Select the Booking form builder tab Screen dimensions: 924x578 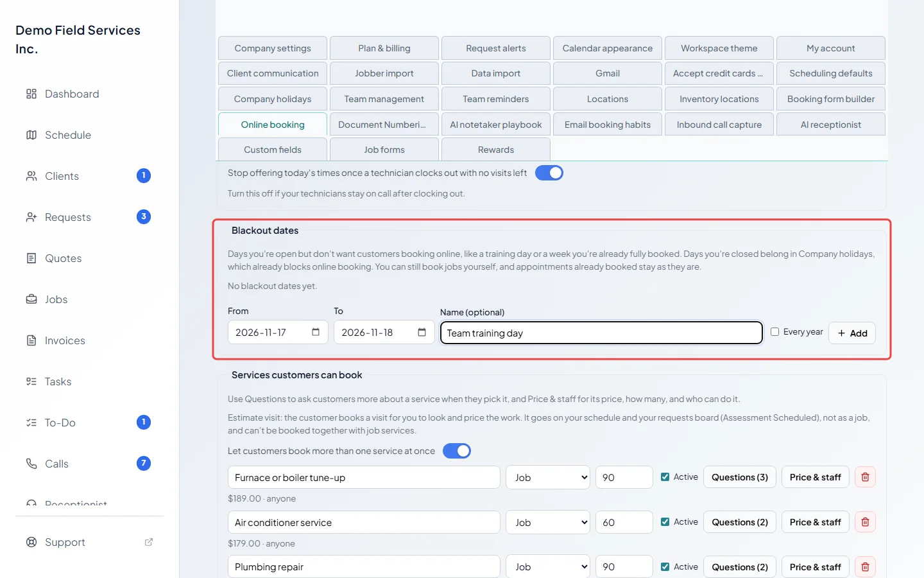[831, 99]
